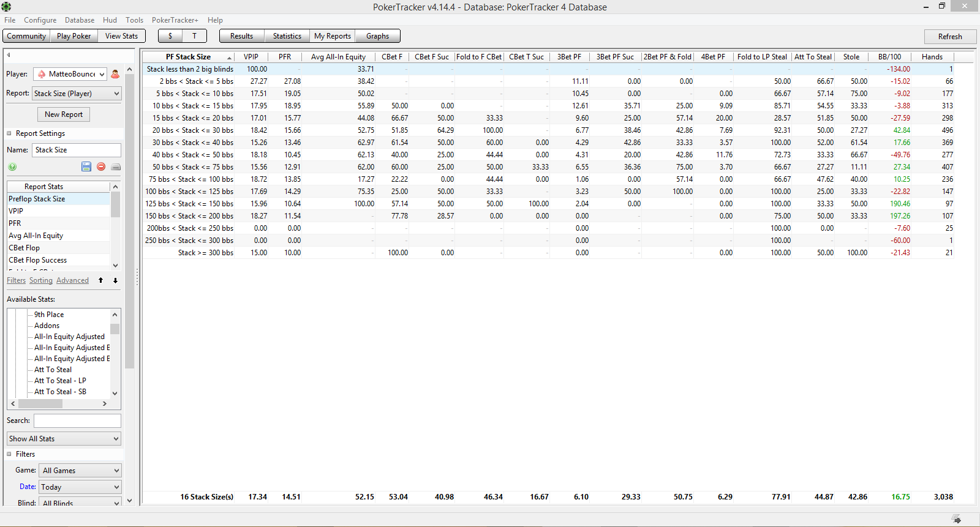The height and width of the screenshot is (527, 980).
Task: Open the My Reports tab
Action: (332, 36)
